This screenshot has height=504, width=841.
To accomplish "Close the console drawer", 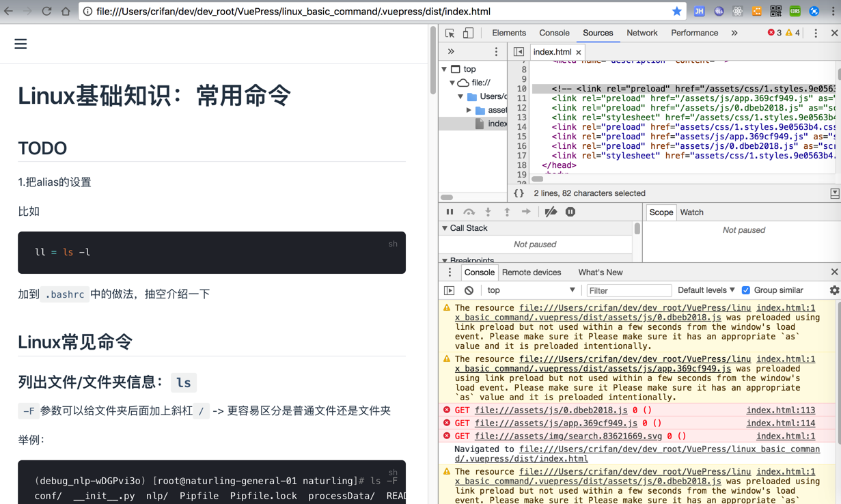I will pos(833,272).
